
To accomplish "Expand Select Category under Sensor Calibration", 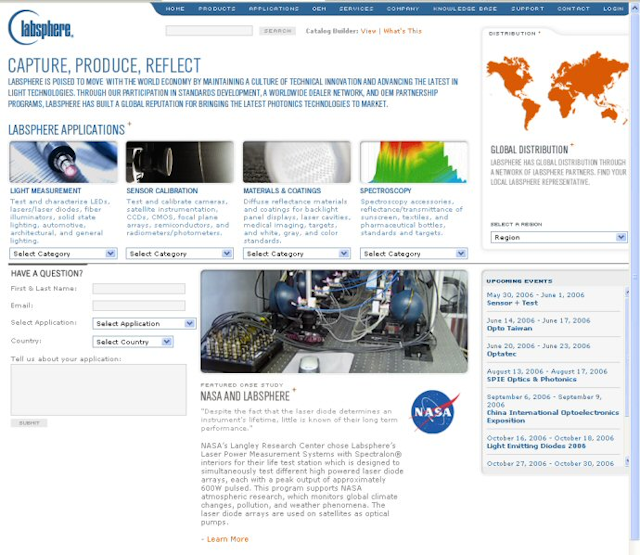I will 180,253.
